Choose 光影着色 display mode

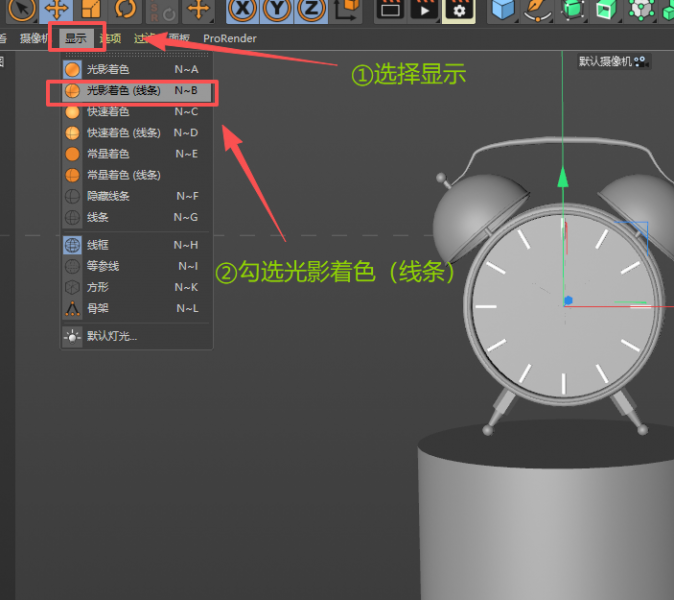pyautogui.click(x=137, y=69)
